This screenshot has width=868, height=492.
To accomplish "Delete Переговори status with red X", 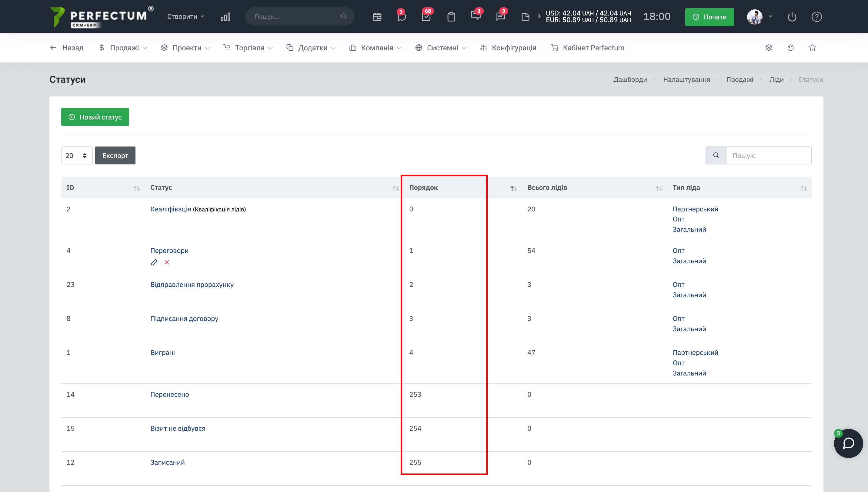I will point(167,262).
